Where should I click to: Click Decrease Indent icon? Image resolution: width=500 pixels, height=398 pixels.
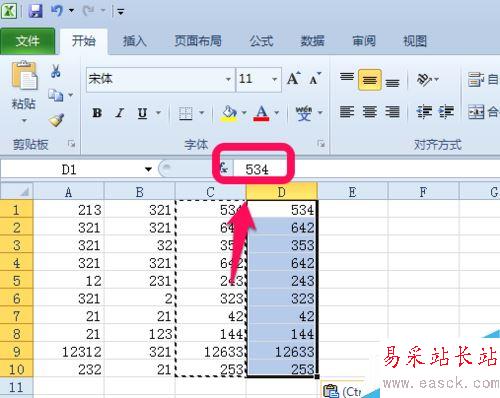[x=424, y=112]
